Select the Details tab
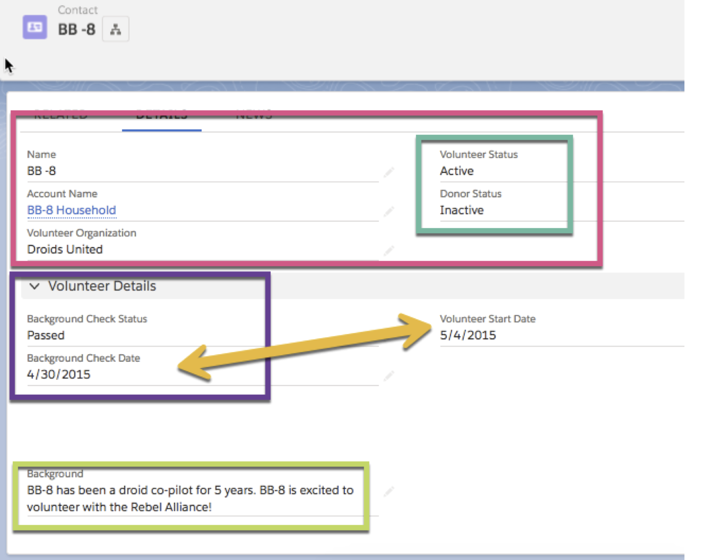Screen dimensions: 728x560 point(161,116)
